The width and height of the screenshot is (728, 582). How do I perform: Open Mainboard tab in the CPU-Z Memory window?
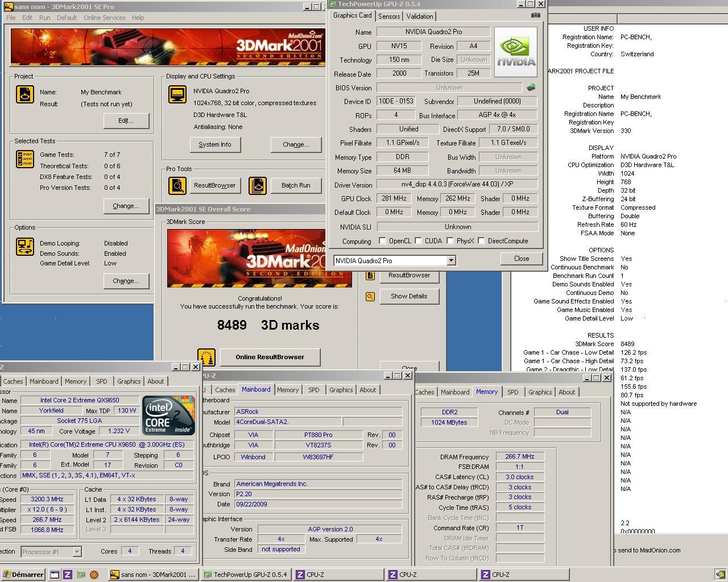coord(455,392)
